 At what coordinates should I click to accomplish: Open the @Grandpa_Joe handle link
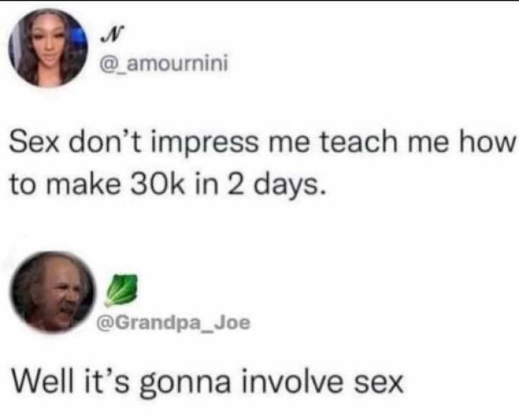point(173,323)
